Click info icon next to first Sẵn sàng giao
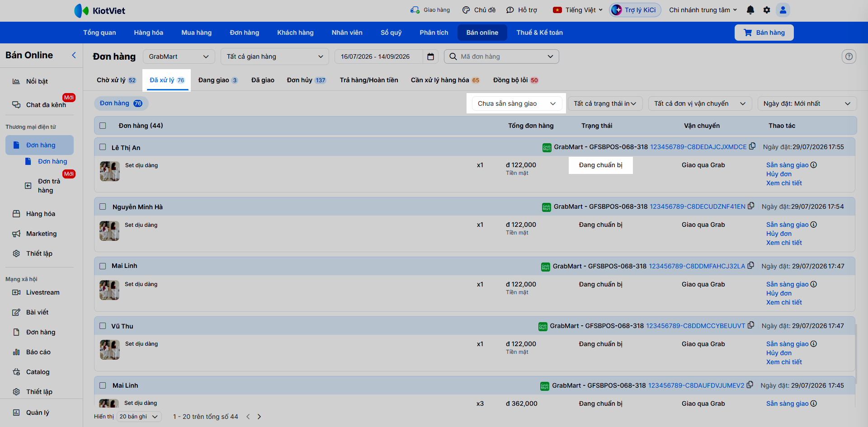Screen dimensions: 868x427 (x=814, y=165)
